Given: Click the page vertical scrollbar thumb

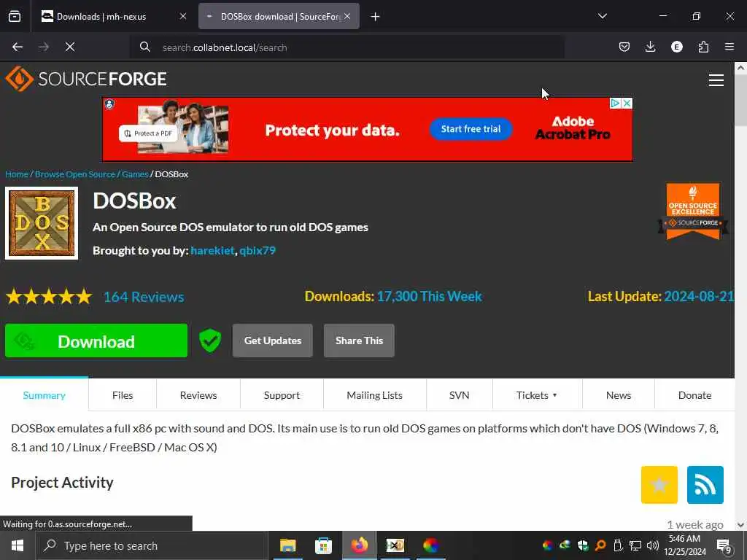Looking at the screenshot, I should pos(740,101).
